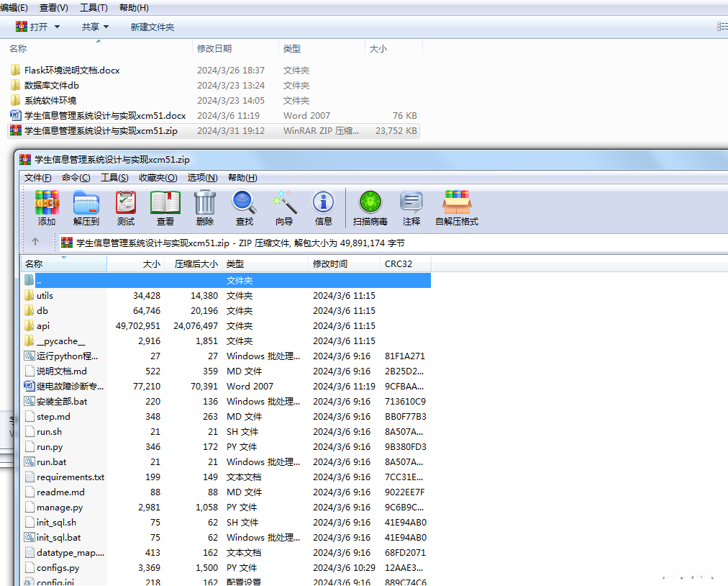
Task: Open 收藏夹(O) menu in WinRAR
Action: click(158, 178)
